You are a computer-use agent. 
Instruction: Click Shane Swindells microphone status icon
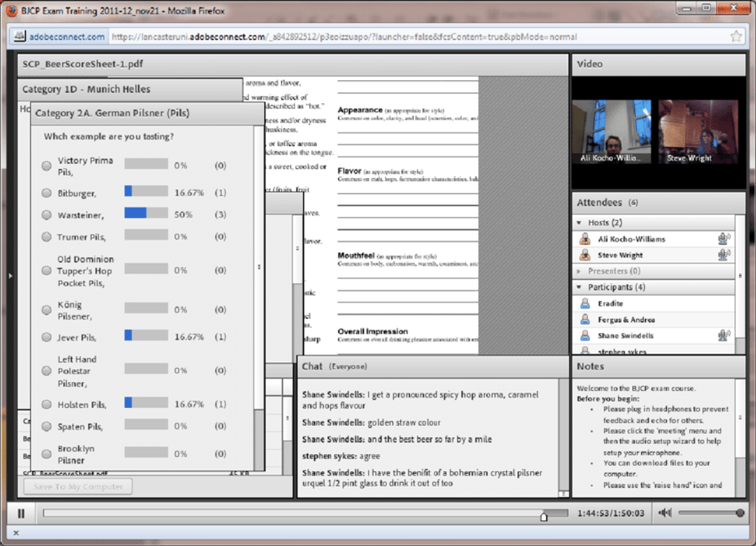pyautogui.click(x=723, y=335)
